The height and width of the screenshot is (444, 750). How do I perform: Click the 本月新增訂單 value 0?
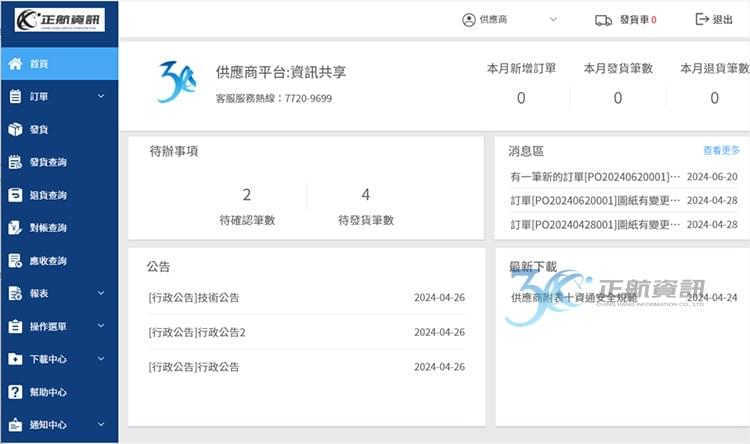521,98
